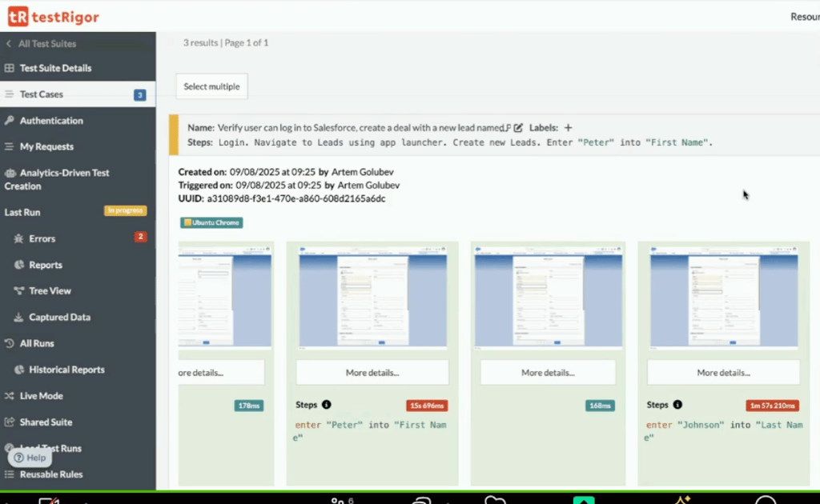The width and height of the screenshot is (820, 504).
Task: Click the enter "Peter" into "First Name" step
Action: [x=370, y=431]
